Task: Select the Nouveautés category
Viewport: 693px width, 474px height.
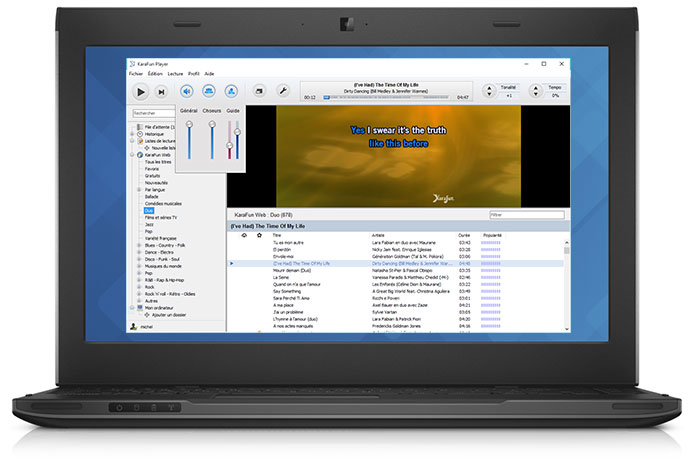Action: [x=156, y=183]
